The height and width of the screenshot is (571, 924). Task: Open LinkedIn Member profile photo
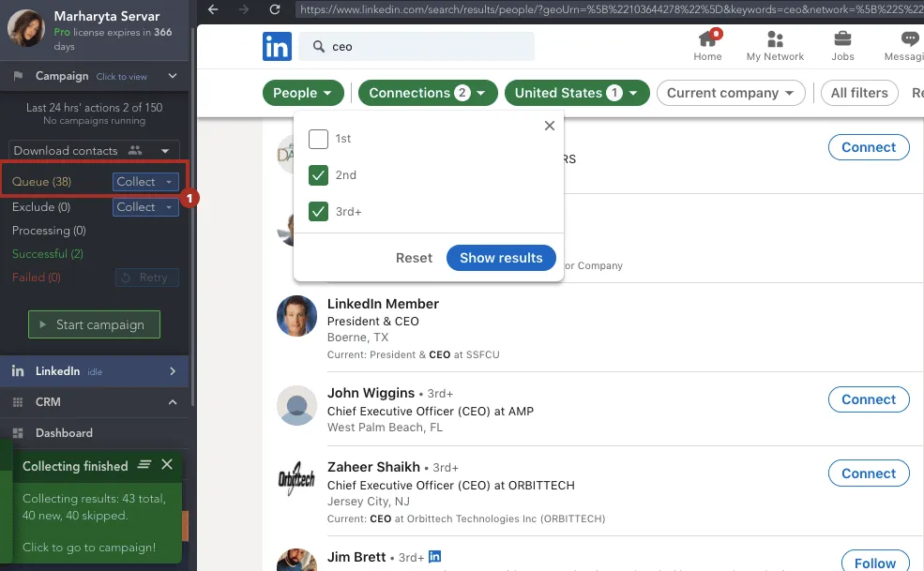click(297, 316)
